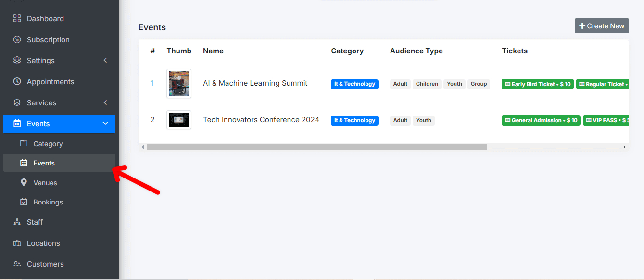Collapse the Events menu chevron
Image resolution: width=644 pixels, height=280 pixels.
pyautogui.click(x=105, y=124)
